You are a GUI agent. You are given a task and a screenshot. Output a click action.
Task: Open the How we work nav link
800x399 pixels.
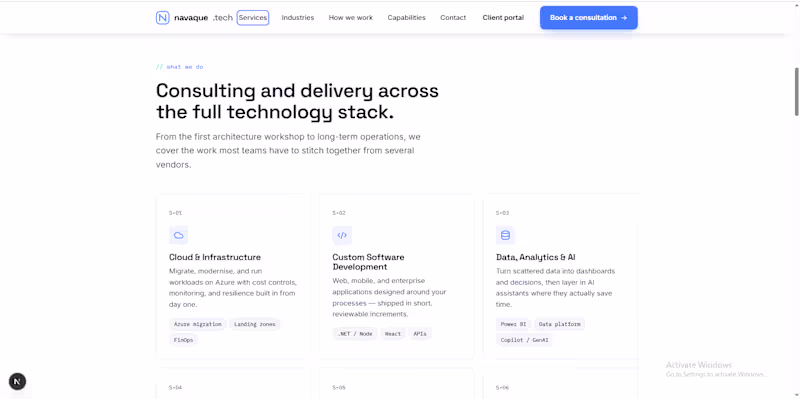(351, 18)
